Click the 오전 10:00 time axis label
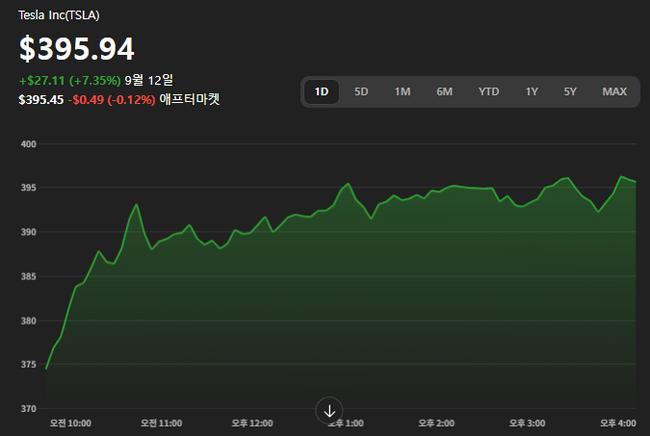This screenshot has height=436, width=650. point(70,423)
